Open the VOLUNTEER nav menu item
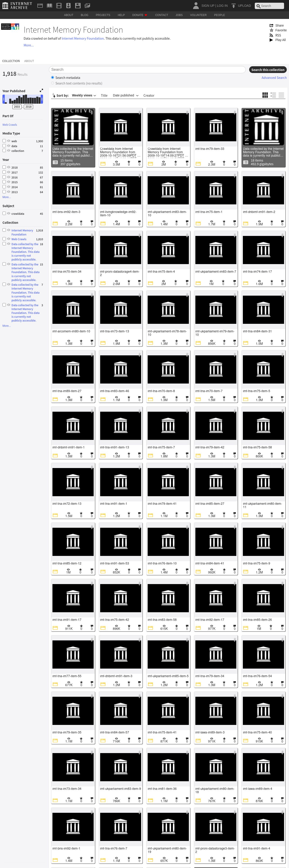This screenshot has height=868, width=289. (199, 15)
